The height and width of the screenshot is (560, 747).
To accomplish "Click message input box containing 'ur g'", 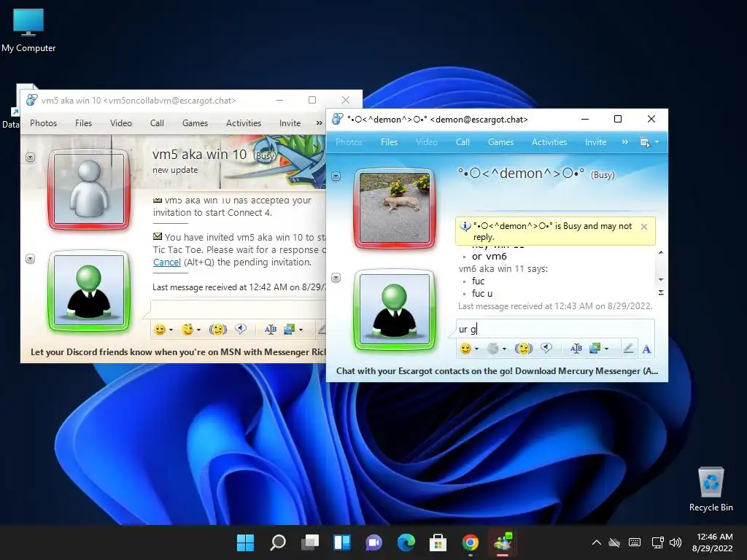I will tap(555, 329).
